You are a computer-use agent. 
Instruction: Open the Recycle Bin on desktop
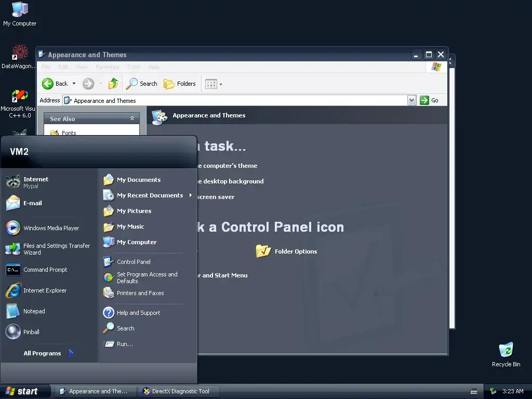click(x=506, y=354)
